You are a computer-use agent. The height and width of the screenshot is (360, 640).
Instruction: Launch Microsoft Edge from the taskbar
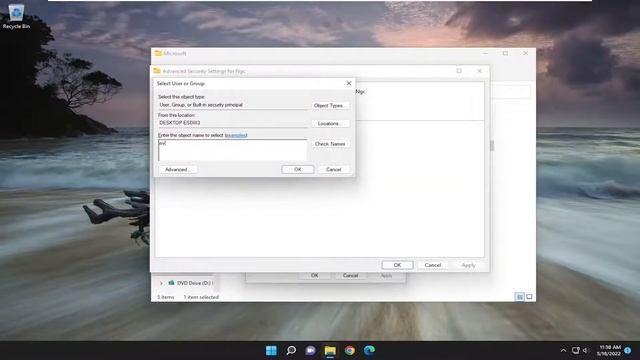tap(369, 350)
